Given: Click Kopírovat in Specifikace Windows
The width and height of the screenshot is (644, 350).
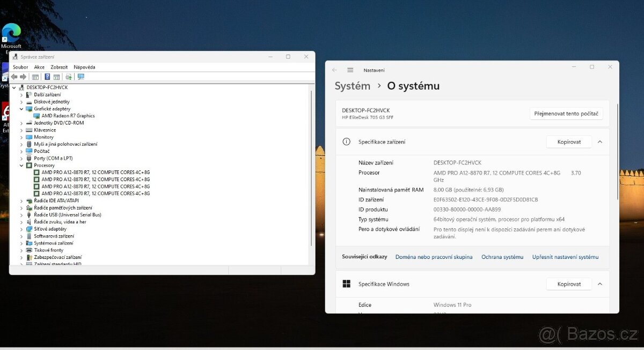Looking at the screenshot, I should 569,284.
